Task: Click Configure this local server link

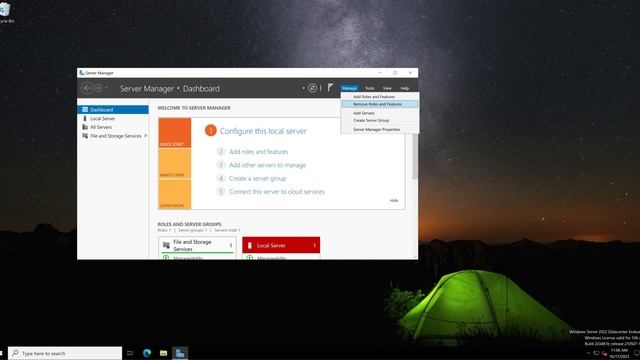Action: [263, 131]
